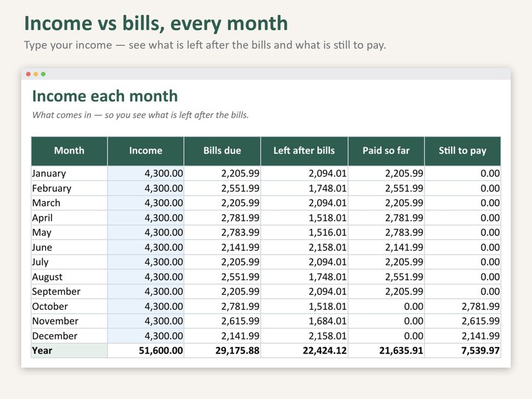Viewport: 532px width, 399px height.
Task: Select the April month label cell
Action: point(69,218)
